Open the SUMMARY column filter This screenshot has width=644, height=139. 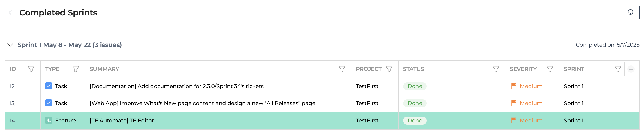[342, 69]
